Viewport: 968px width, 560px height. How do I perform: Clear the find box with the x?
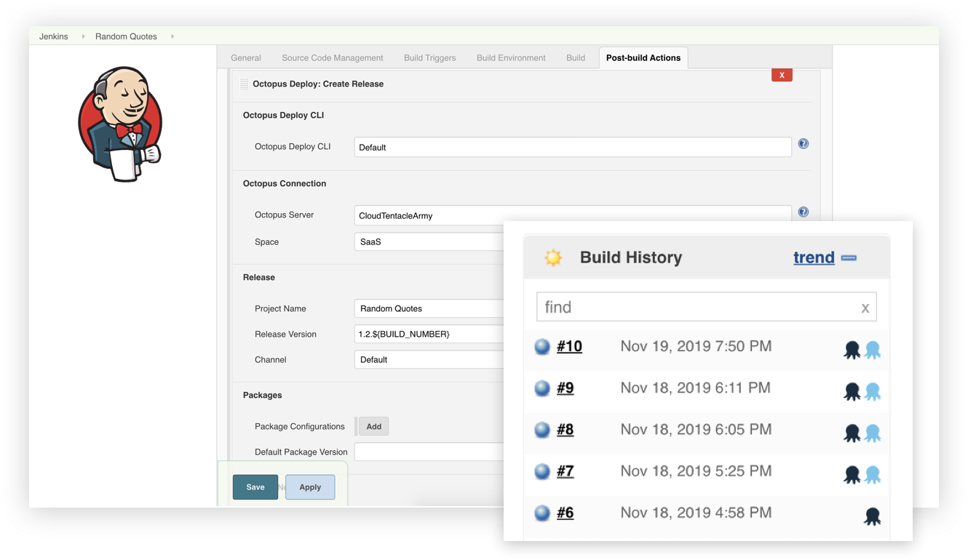point(865,308)
